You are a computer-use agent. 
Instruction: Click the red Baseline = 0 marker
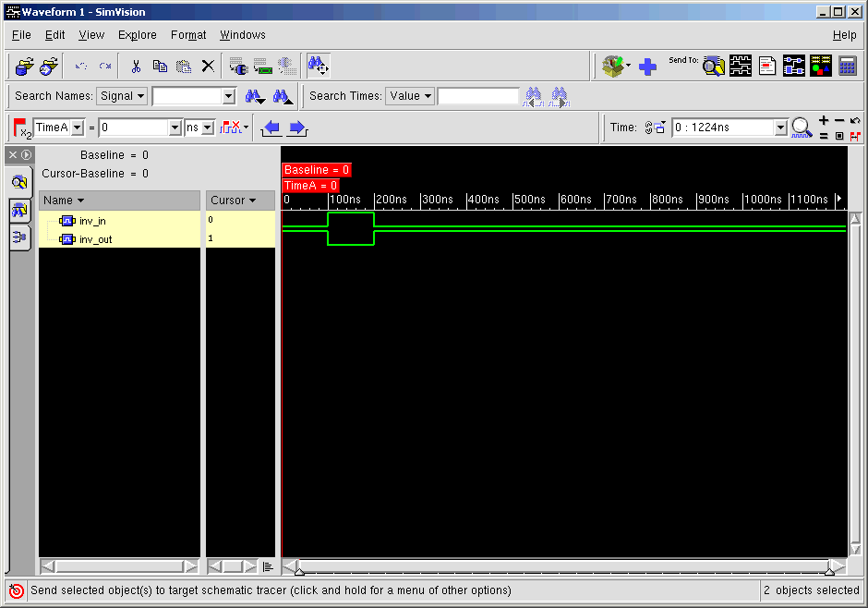(317, 170)
